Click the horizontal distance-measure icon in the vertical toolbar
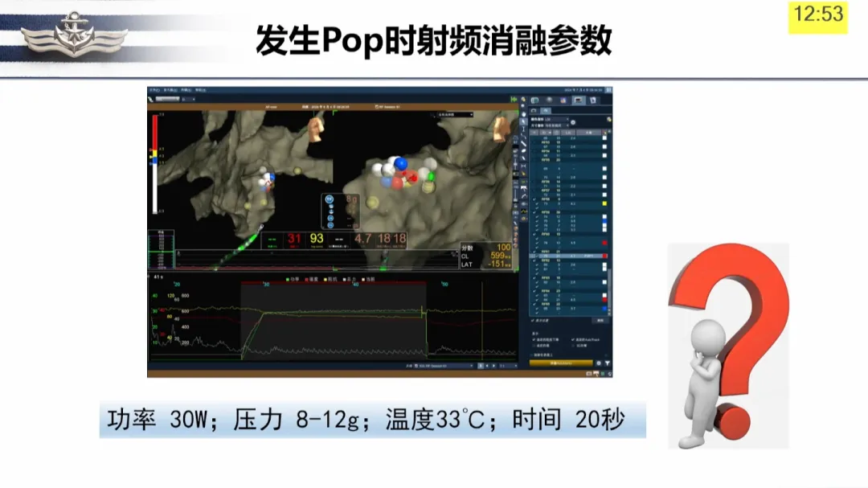Viewport: 868px width, 488px height. (x=523, y=166)
